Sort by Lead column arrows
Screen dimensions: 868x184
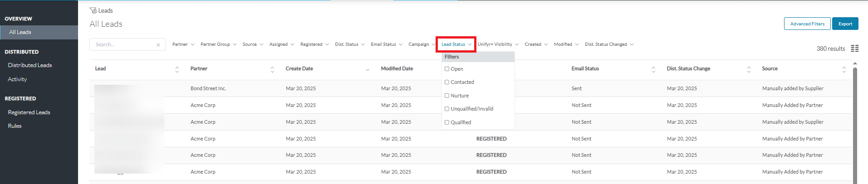pos(177,69)
